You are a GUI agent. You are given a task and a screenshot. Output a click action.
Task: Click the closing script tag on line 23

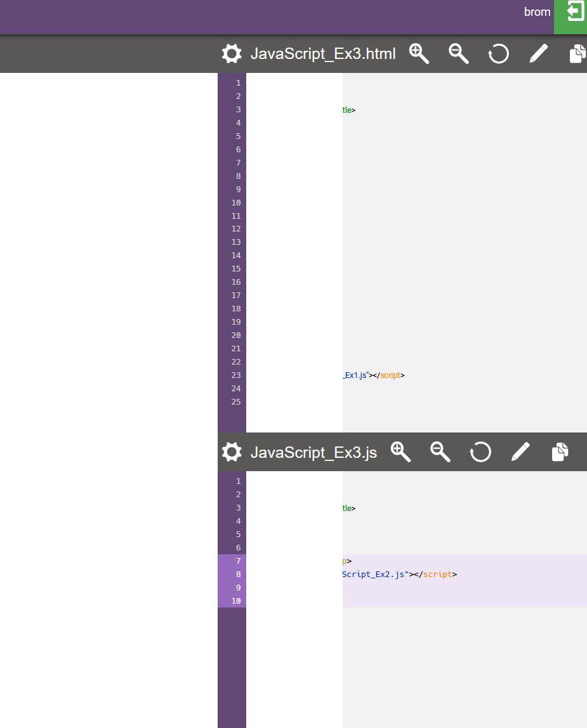[390, 375]
